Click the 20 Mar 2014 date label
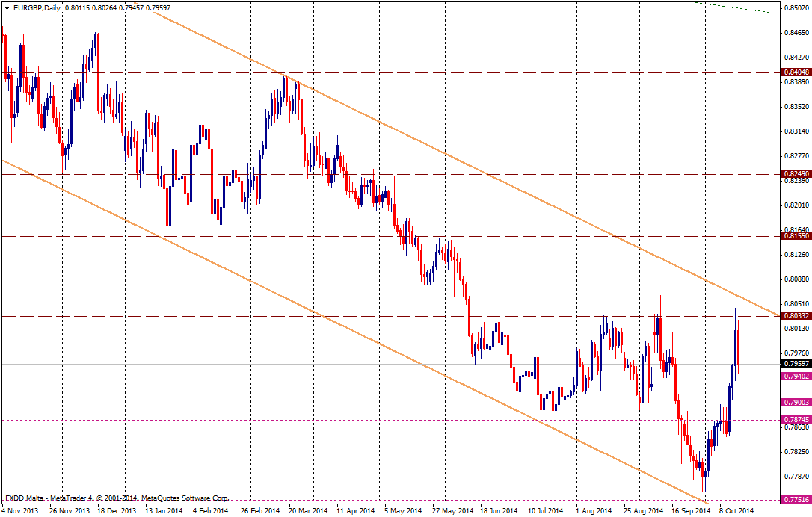 coord(309,511)
